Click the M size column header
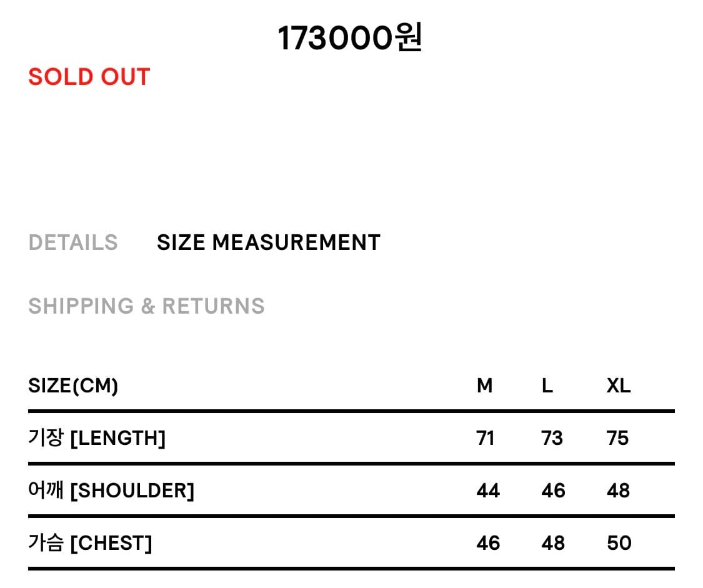The width and height of the screenshot is (703, 588). (484, 386)
